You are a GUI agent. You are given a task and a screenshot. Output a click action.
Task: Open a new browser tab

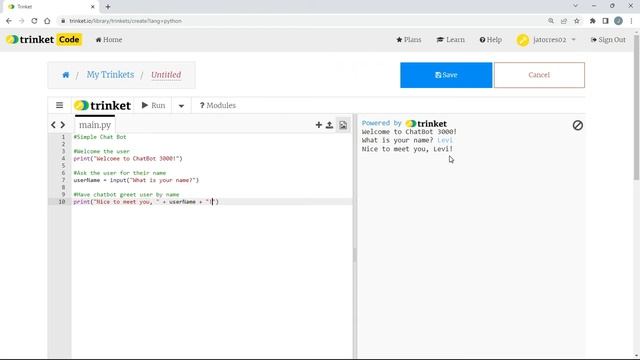pyautogui.click(x=108, y=7)
